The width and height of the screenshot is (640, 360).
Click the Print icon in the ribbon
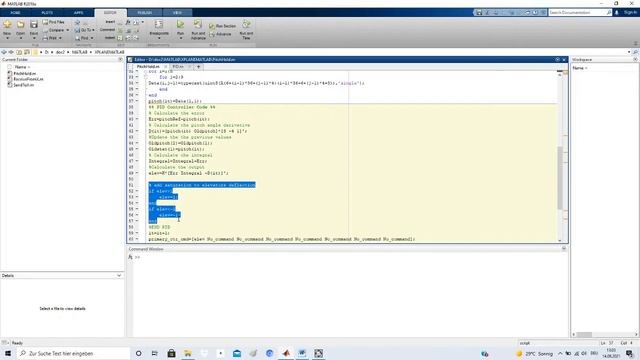point(46,38)
